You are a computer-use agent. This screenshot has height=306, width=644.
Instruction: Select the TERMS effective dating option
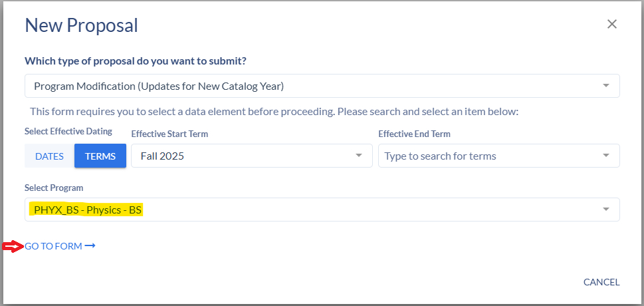click(100, 156)
